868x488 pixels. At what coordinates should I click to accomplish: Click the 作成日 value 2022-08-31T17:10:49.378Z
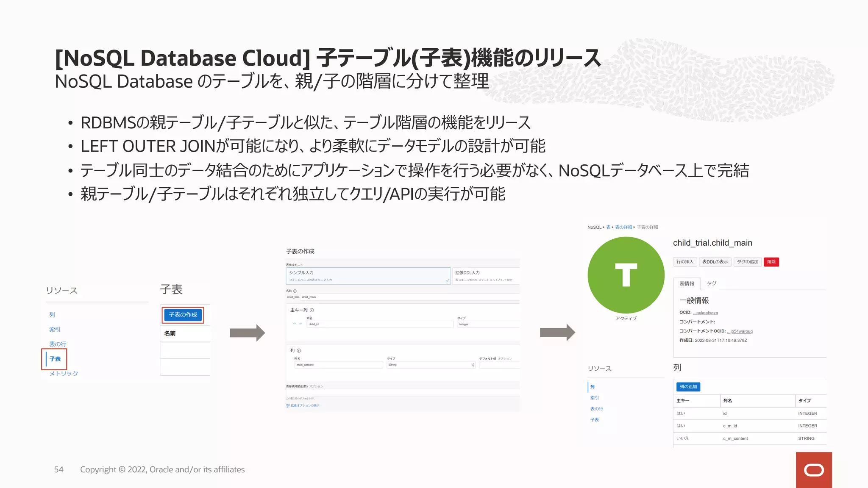click(721, 341)
